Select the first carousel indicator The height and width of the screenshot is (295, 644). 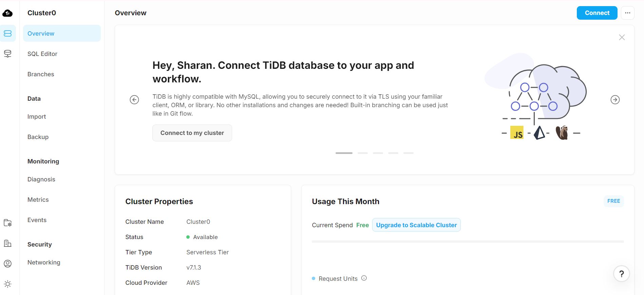pyautogui.click(x=344, y=153)
